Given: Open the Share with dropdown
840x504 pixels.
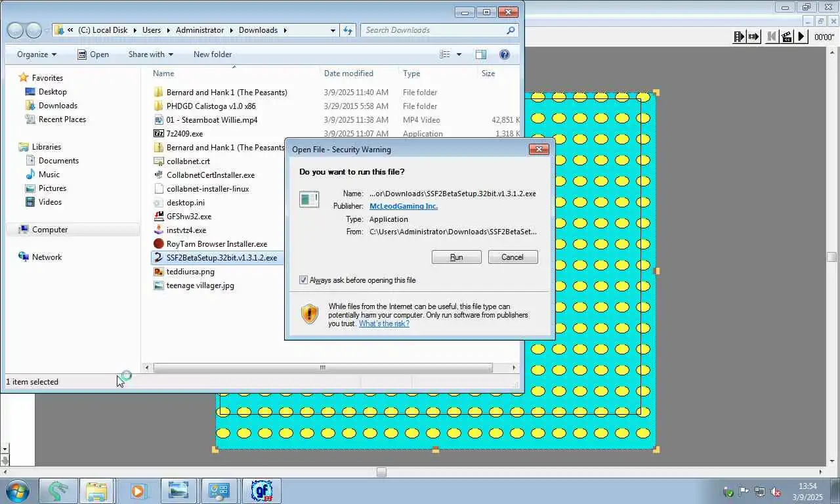Looking at the screenshot, I should pos(151,54).
